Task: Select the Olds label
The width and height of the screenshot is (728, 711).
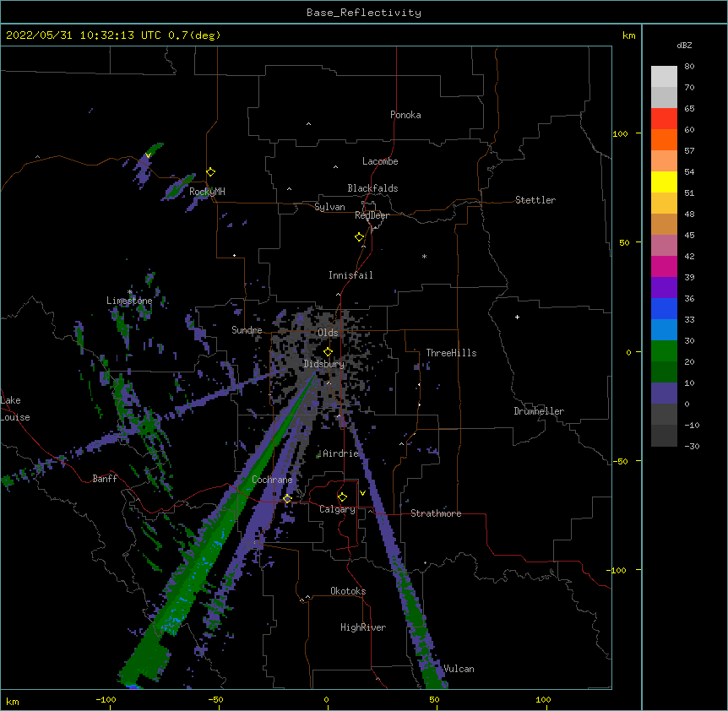Action: coord(328,333)
